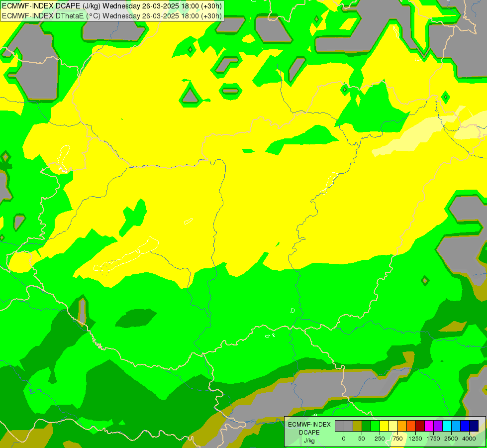The height and width of the screenshot is (448, 487).
Task: Click the '50' tick value in the legend
Action: point(361,439)
